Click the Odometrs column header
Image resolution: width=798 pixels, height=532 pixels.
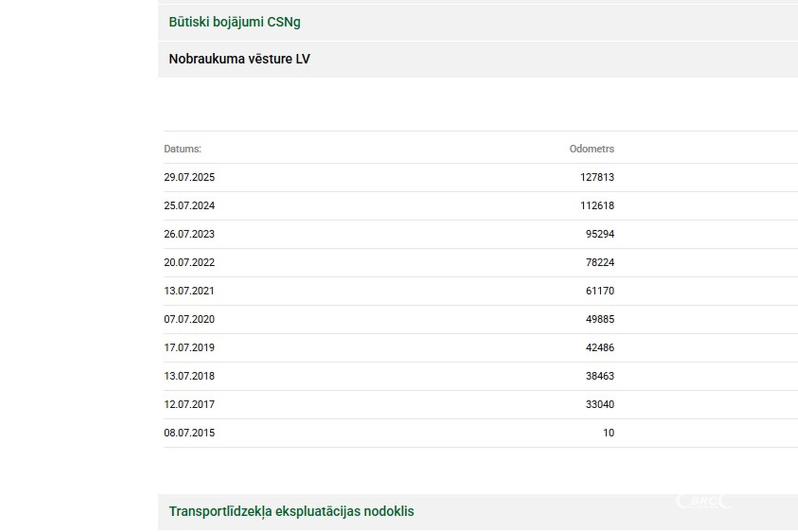click(591, 149)
